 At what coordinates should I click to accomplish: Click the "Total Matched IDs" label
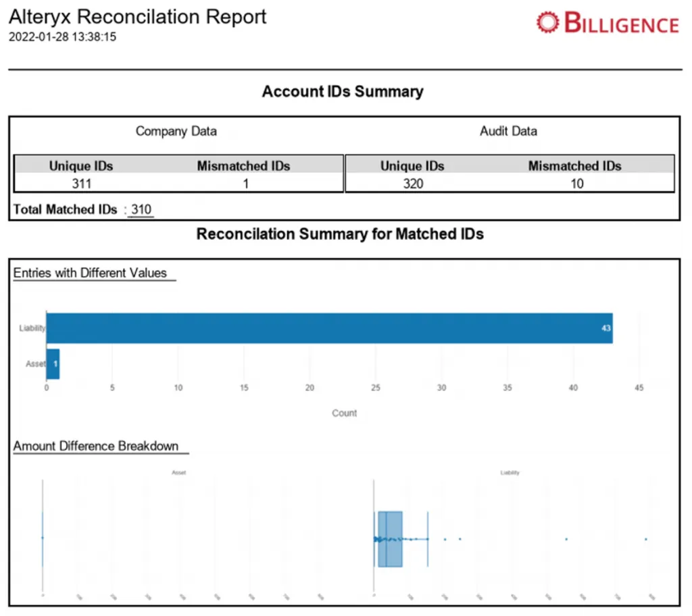66,209
